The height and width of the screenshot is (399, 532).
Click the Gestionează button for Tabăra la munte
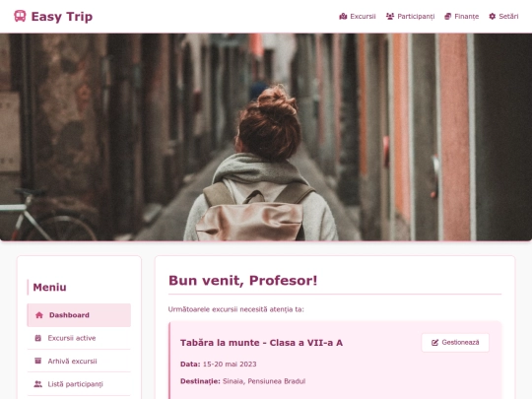tap(455, 343)
